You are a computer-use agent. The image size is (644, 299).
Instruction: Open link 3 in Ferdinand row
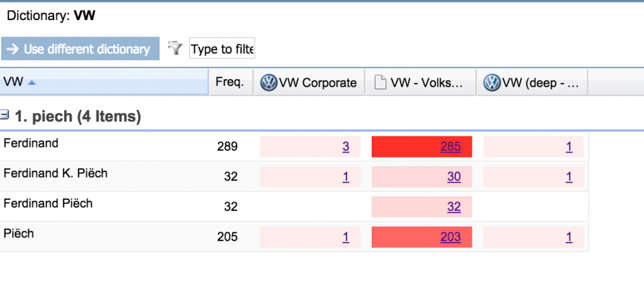click(346, 147)
